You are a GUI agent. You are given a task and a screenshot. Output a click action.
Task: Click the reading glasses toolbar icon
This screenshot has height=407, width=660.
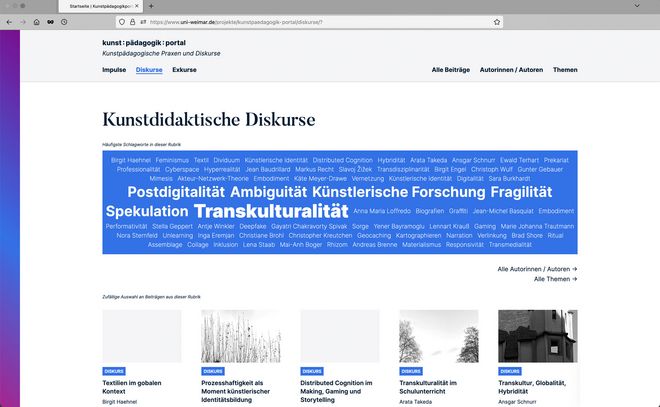click(x=51, y=22)
